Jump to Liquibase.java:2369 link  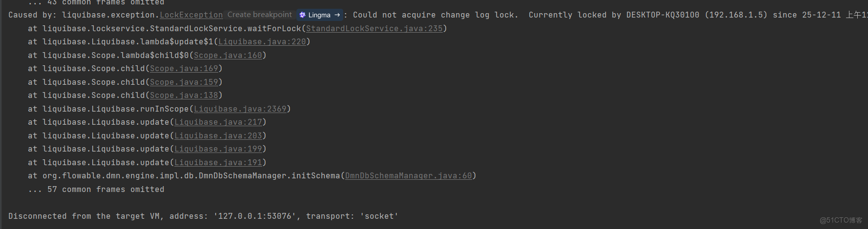[x=240, y=109]
